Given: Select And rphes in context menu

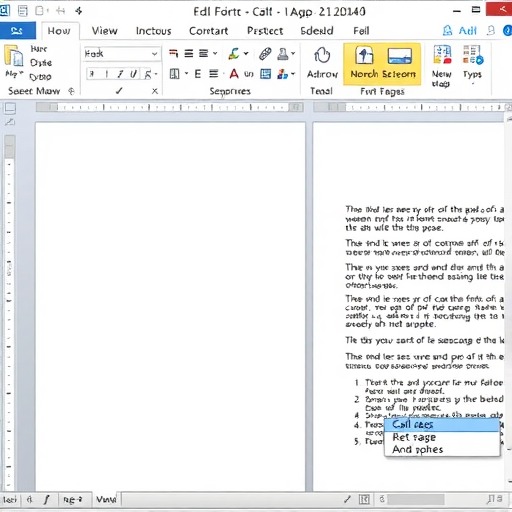Looking at the screenshot, I should click(x=442, y=449).
